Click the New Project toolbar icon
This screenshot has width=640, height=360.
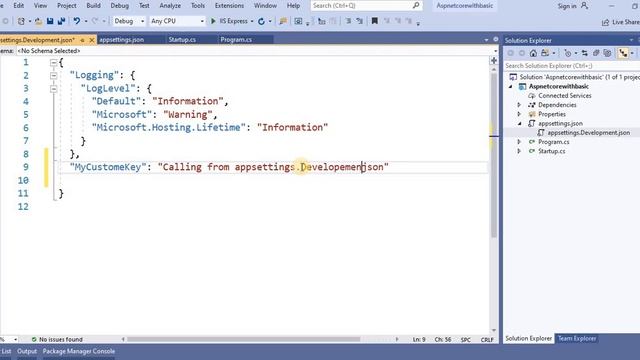coord(21,21)
